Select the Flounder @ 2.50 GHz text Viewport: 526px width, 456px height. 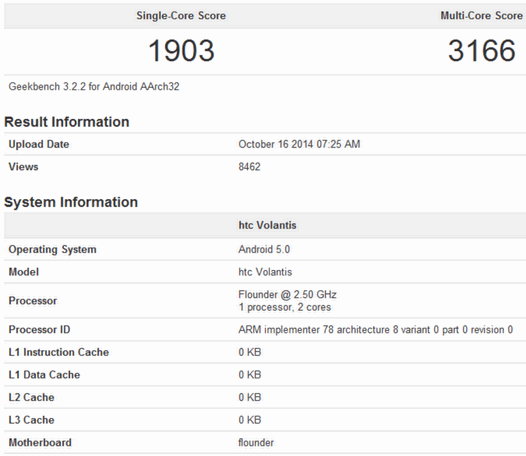(x=287, y=295)
